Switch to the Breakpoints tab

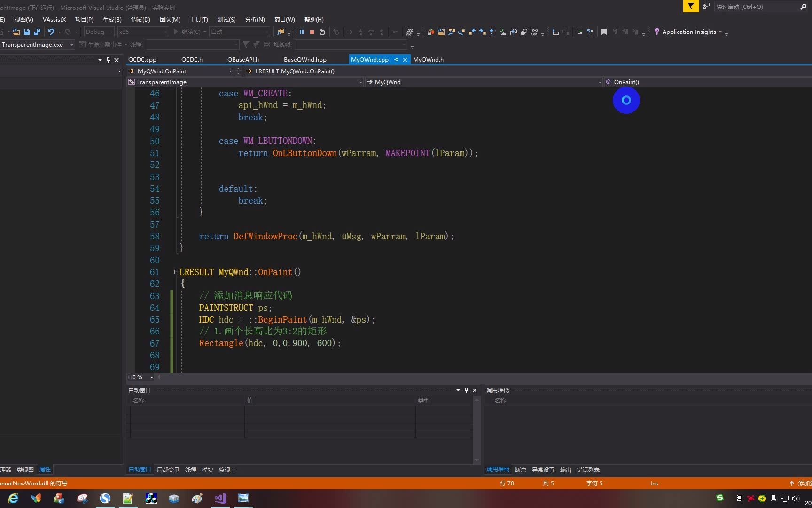click(520, 469)
